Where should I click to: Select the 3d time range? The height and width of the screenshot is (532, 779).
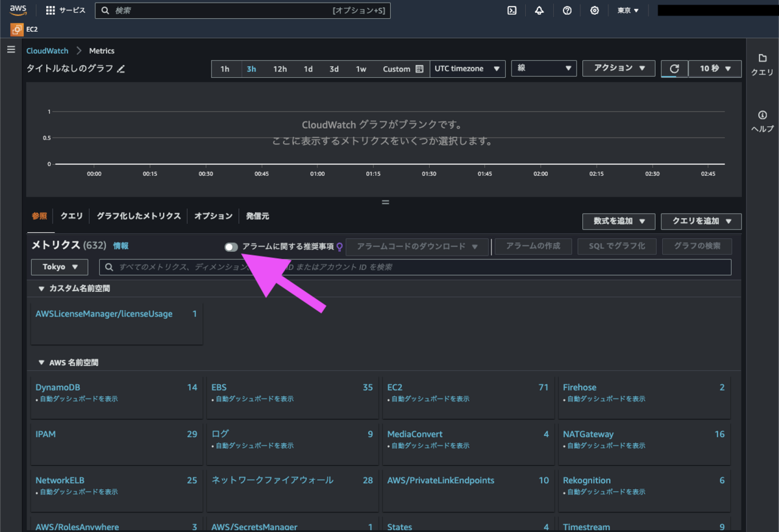(x=334, y=69)
